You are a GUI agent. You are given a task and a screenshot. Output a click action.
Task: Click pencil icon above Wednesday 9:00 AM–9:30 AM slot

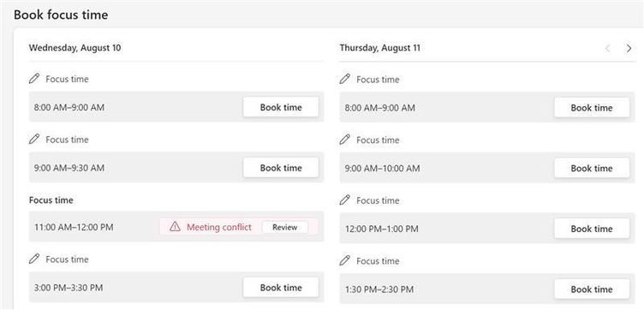tap(34, 140)
